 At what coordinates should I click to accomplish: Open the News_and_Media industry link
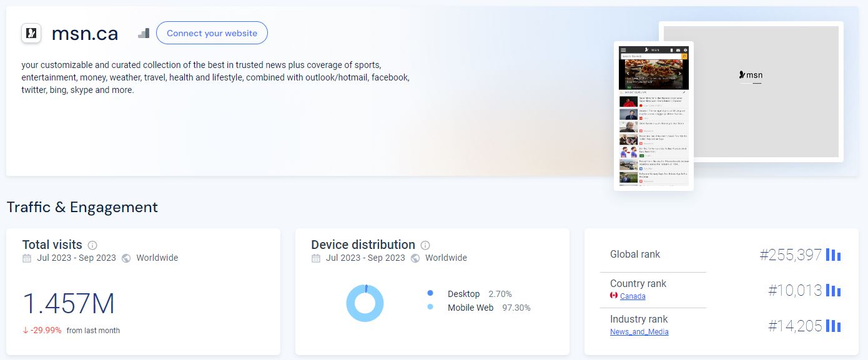tap(639, 332)
